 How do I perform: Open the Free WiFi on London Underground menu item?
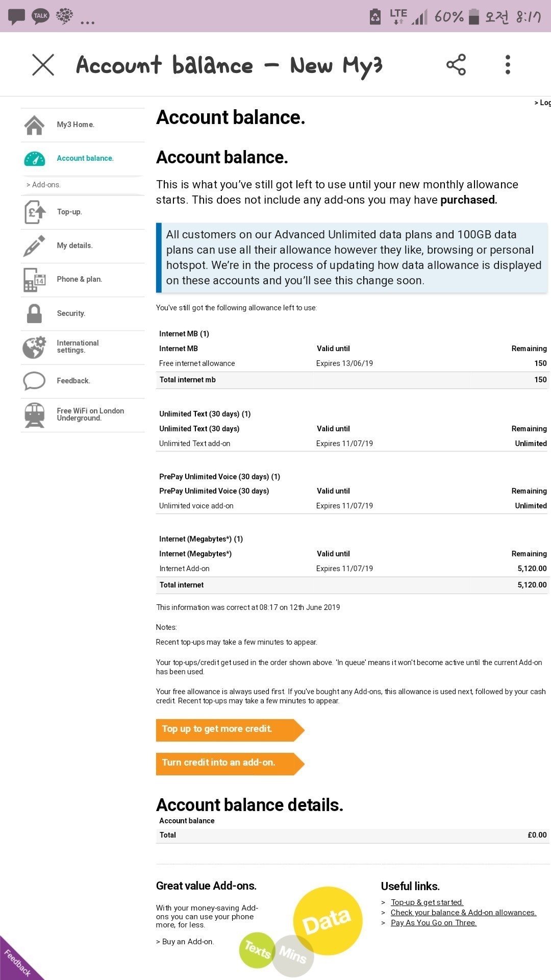tap(90, 414)
